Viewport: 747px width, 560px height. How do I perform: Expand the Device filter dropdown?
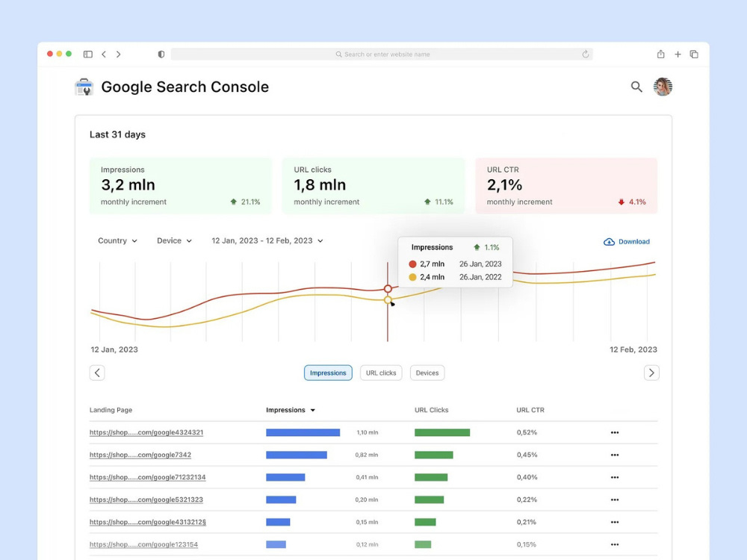(x=174, y=240)
